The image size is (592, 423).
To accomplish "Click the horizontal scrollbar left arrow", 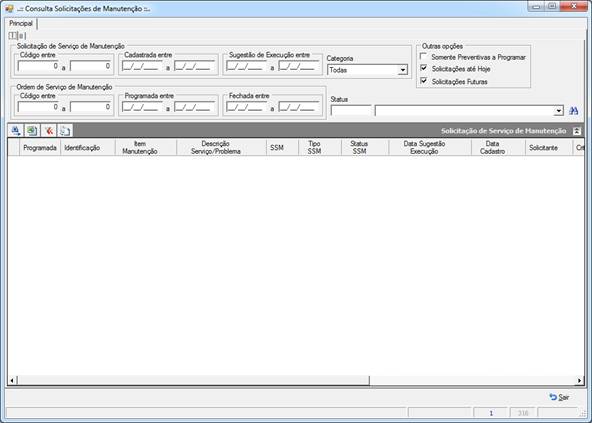I will pos(12,380).
